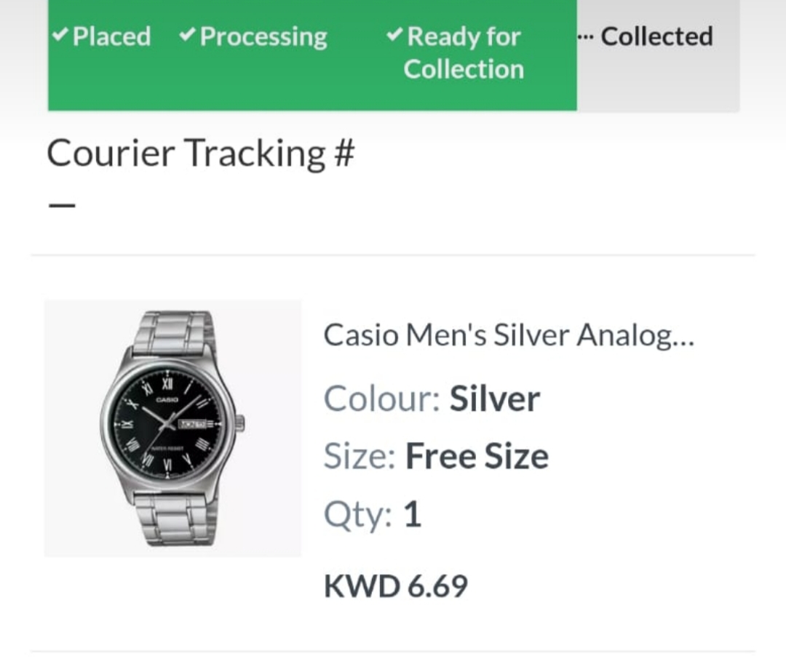Click the Courier Tracking # heading
786x672 pixels.
tap(201, 153)
